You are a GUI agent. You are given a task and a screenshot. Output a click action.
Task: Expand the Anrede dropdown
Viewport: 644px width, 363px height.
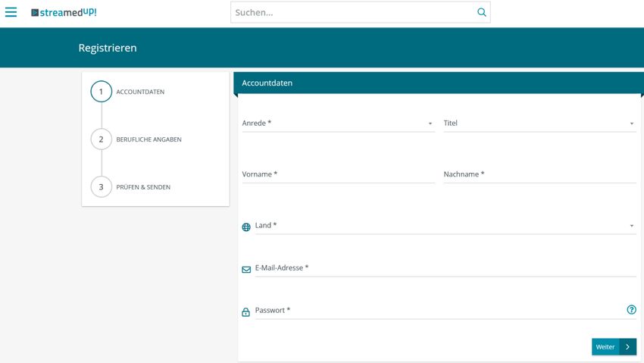click(x=338, y=123)
